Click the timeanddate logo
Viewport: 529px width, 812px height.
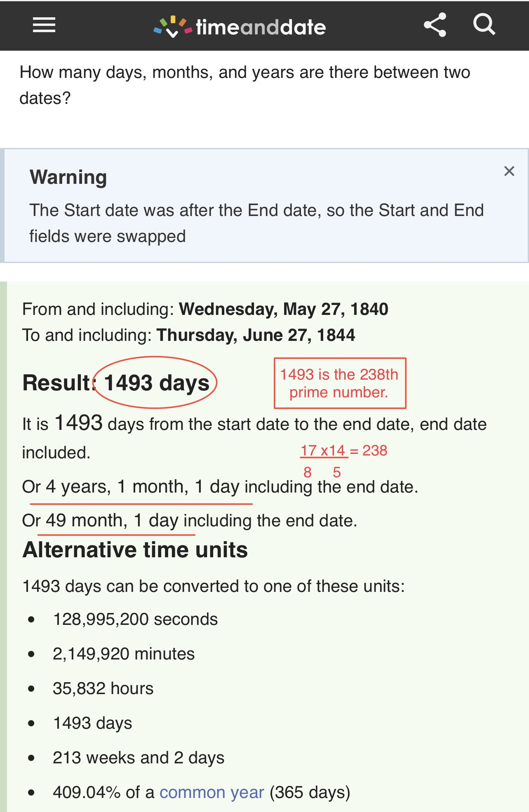pos(240,27)
